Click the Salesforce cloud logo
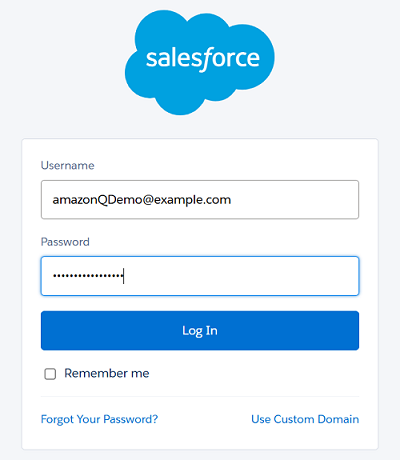The width and height of the screenshot is (400, 460). (x=200, y=62)
